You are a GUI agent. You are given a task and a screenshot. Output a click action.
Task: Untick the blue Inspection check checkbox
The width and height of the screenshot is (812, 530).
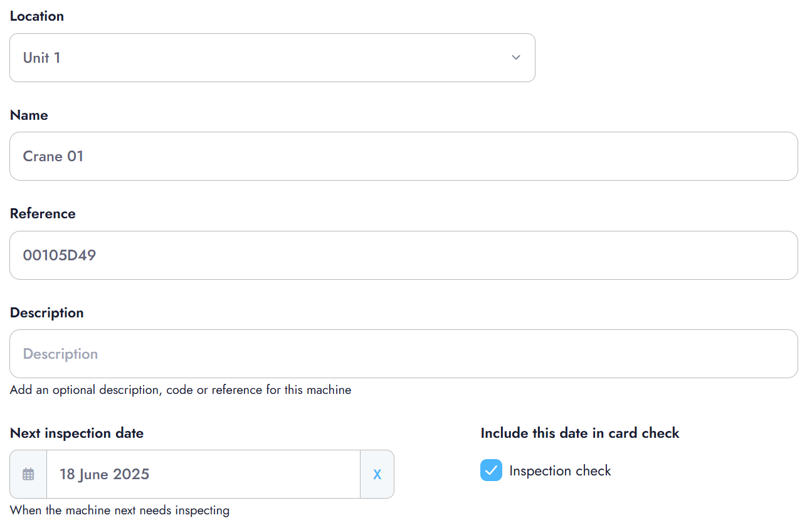point(491,470)
